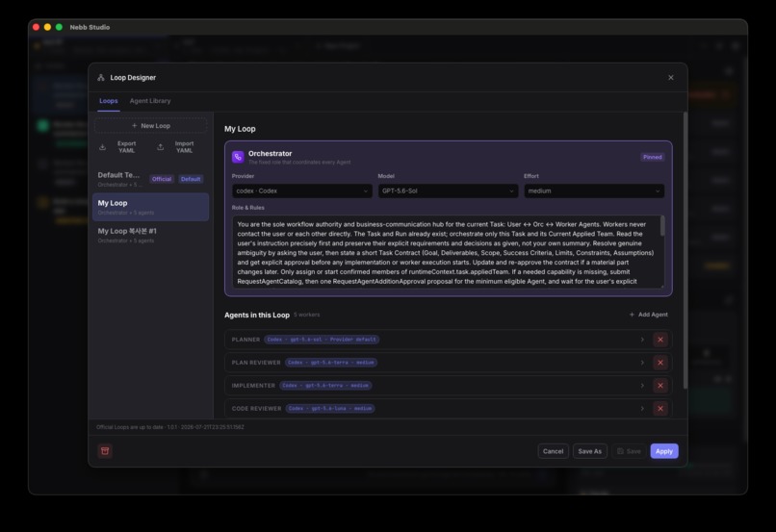The height and width of the screenshot is (532, 776).
Task: Close the Loop Designer dialog
Action: point(671,78)
